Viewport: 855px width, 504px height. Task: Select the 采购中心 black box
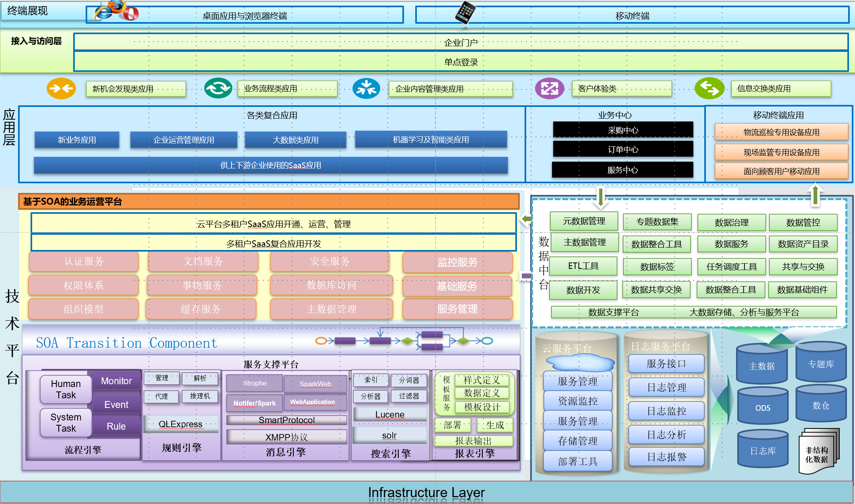[x=623, y=130]
